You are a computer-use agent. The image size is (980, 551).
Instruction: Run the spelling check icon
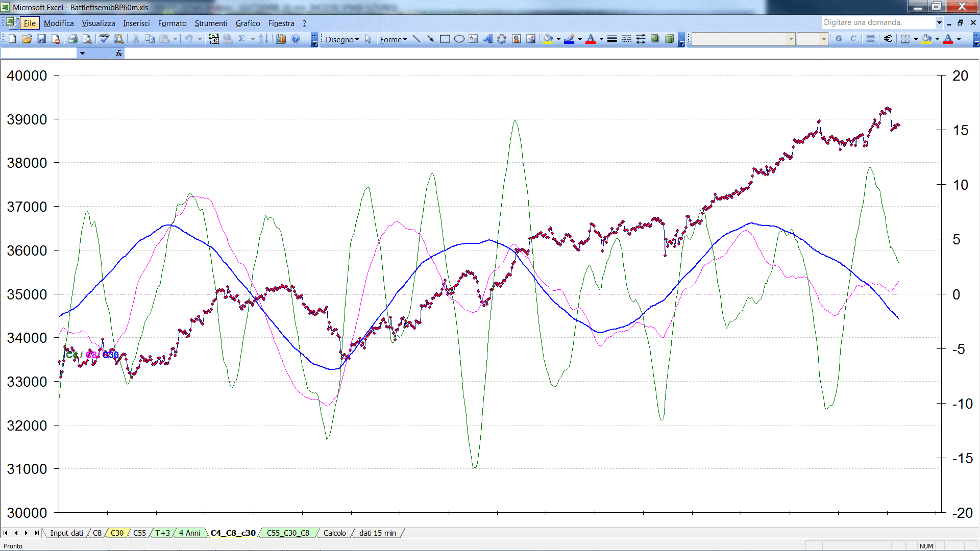104,39
